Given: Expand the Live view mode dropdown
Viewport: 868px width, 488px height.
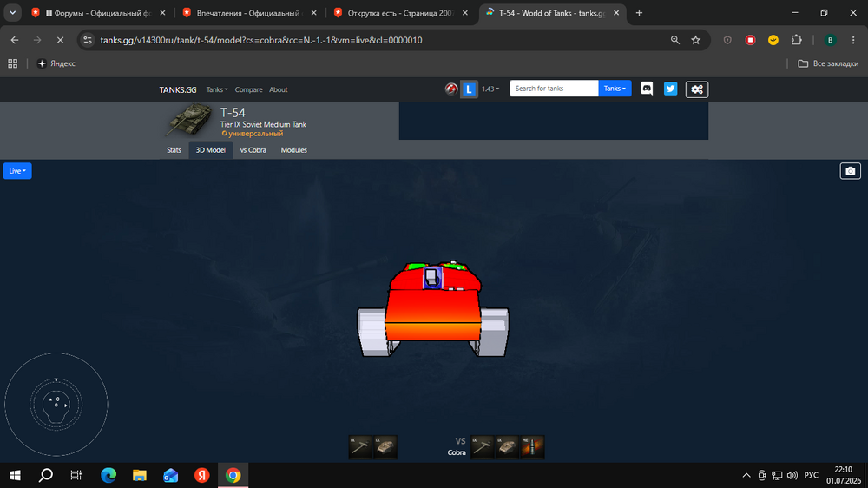Looking at the screenshot, I should point(17,170).
